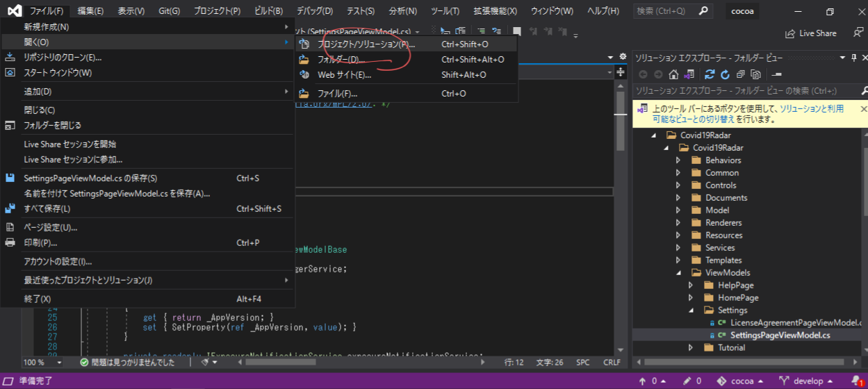Image resolution: width=868 pixels, height=389 pixels.
Task: Expand the HelpPage folder
Action: point(691,285)
